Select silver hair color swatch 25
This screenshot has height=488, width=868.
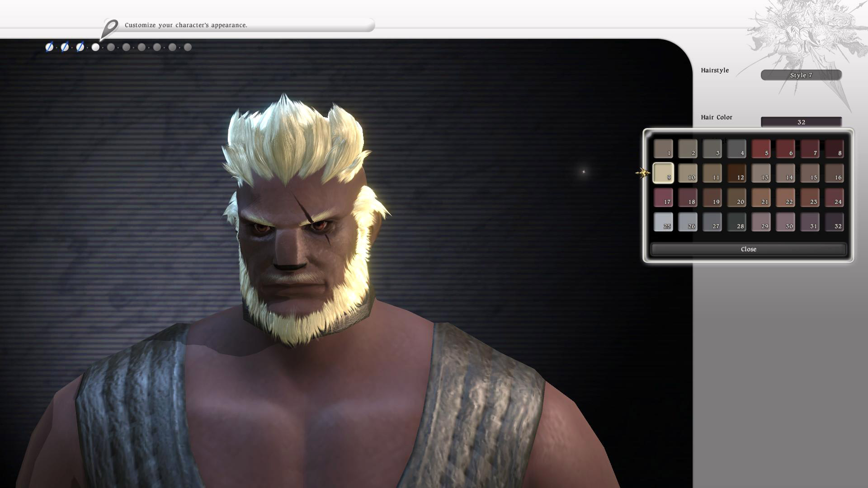663,222
